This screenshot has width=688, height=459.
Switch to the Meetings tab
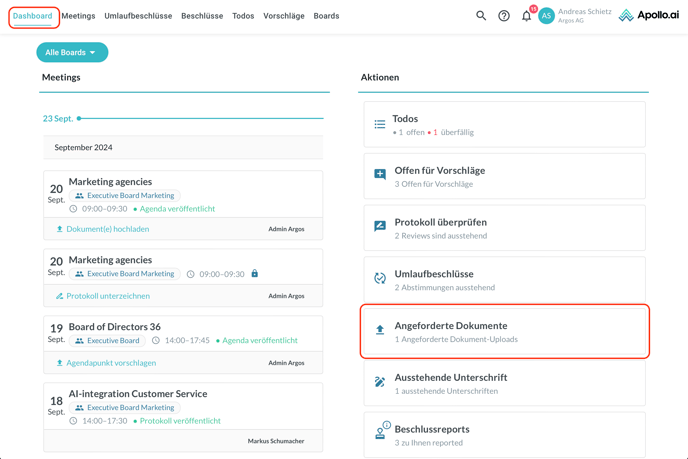click(78, 16)
